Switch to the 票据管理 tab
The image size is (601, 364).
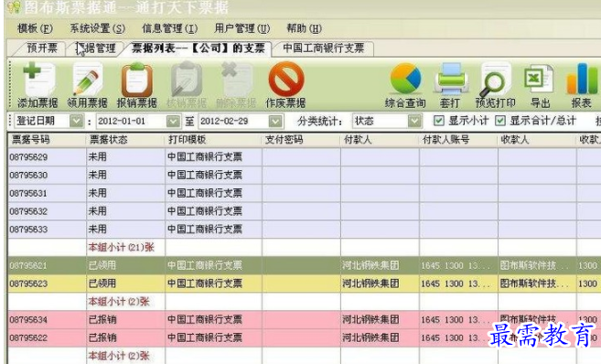[96, 48]
